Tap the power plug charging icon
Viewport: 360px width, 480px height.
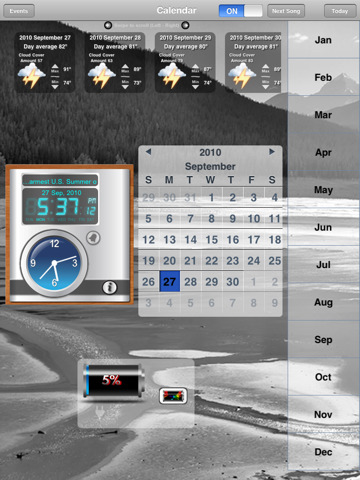(x=100, y=414)
